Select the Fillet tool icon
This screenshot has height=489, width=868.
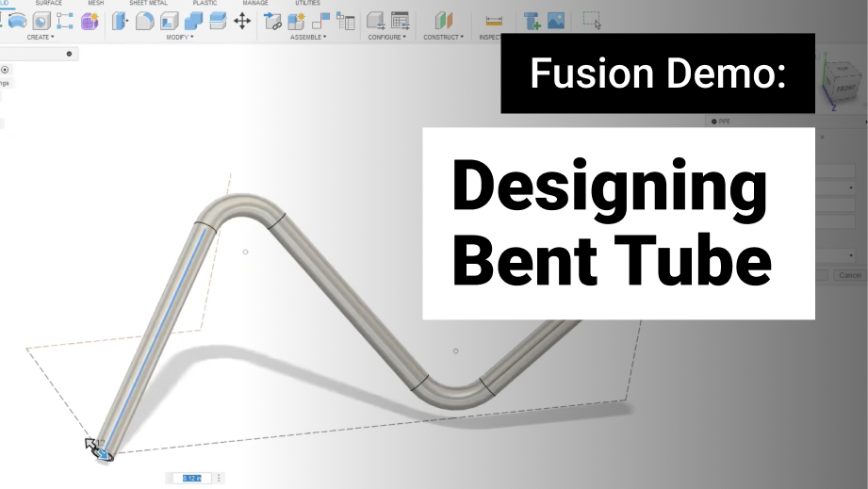(144, 21)
